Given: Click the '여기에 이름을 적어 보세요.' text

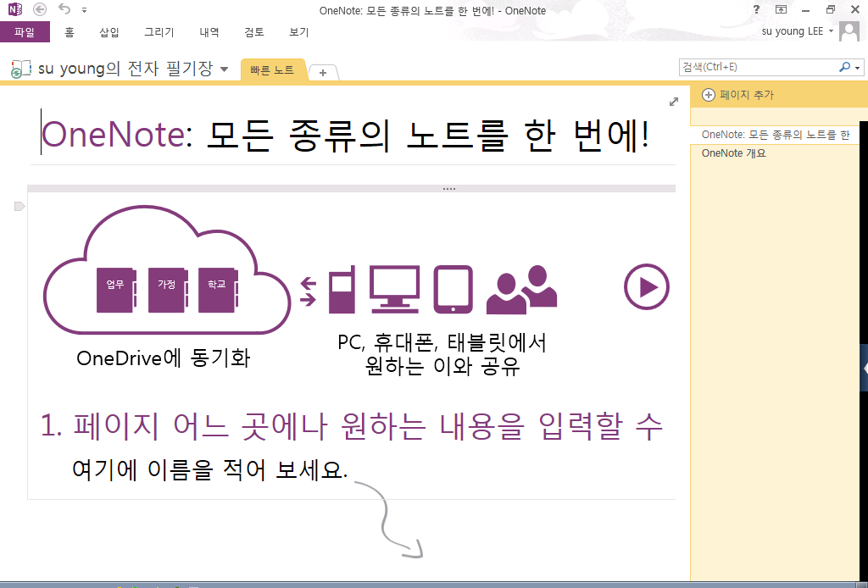Looking at the screenshot, I should pyautogui.click(x=210, y=470).
